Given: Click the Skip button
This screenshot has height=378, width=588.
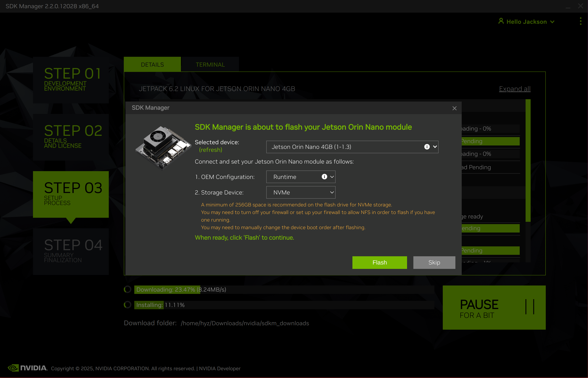Looking at the screenshot, I should tap(434, 262).
